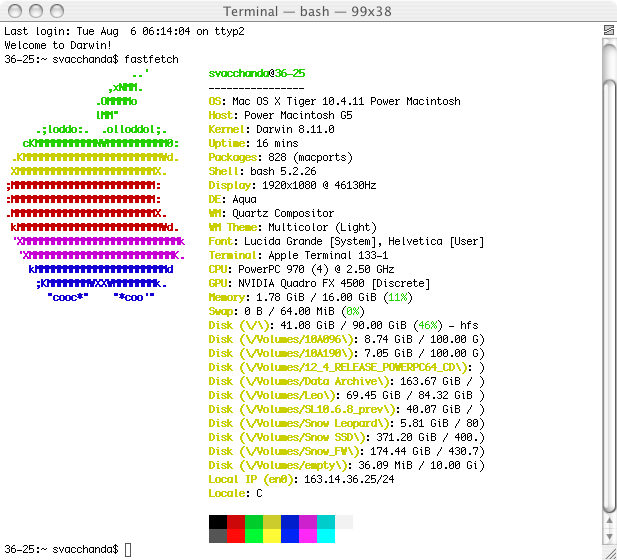Click the green 'svacchanda@36-25' header

(257, 73)
